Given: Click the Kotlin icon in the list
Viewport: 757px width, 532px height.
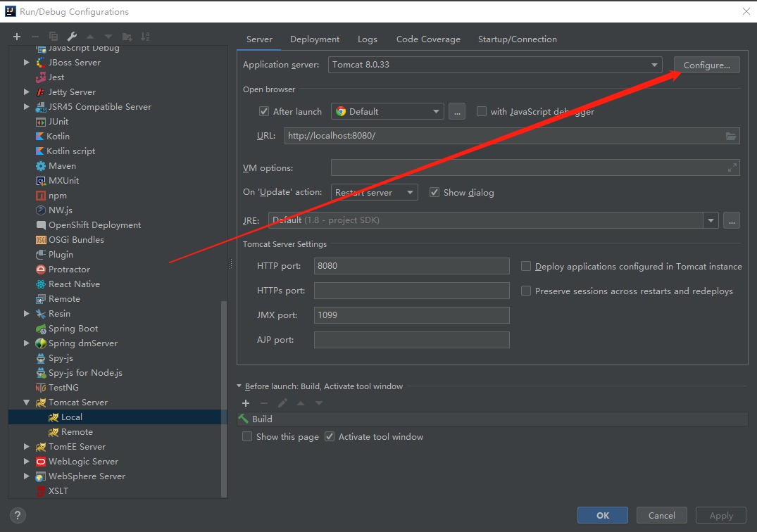Looking at the screenshot, I should 40,137.
